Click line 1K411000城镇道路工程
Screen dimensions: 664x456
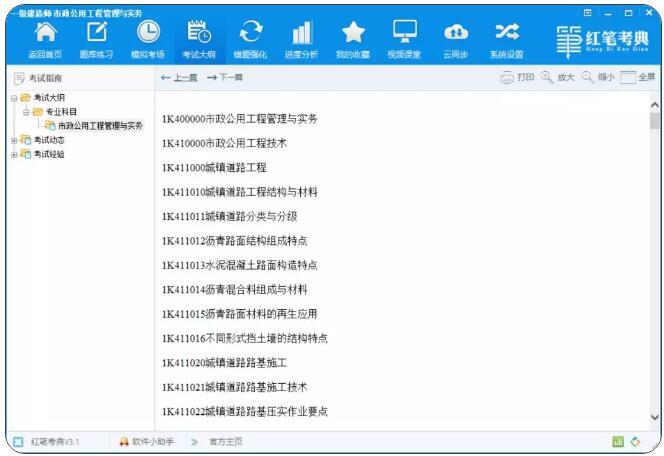(x=214, y=168)
